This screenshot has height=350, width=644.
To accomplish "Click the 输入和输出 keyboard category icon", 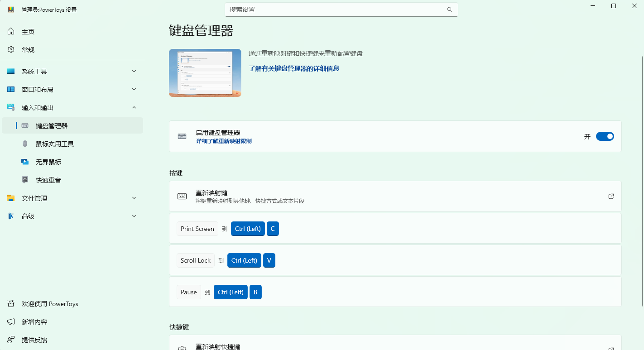I will point(11,108).
